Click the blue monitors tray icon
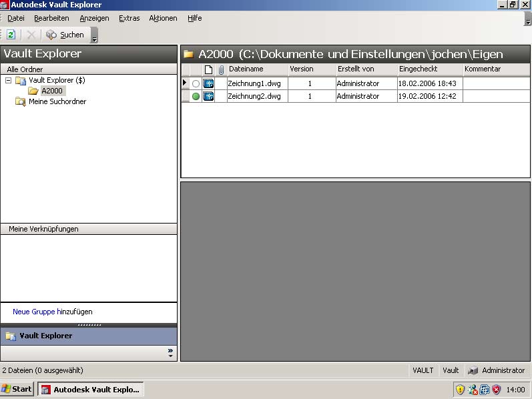Screen dimensions: 532x399 click(485, 390)
